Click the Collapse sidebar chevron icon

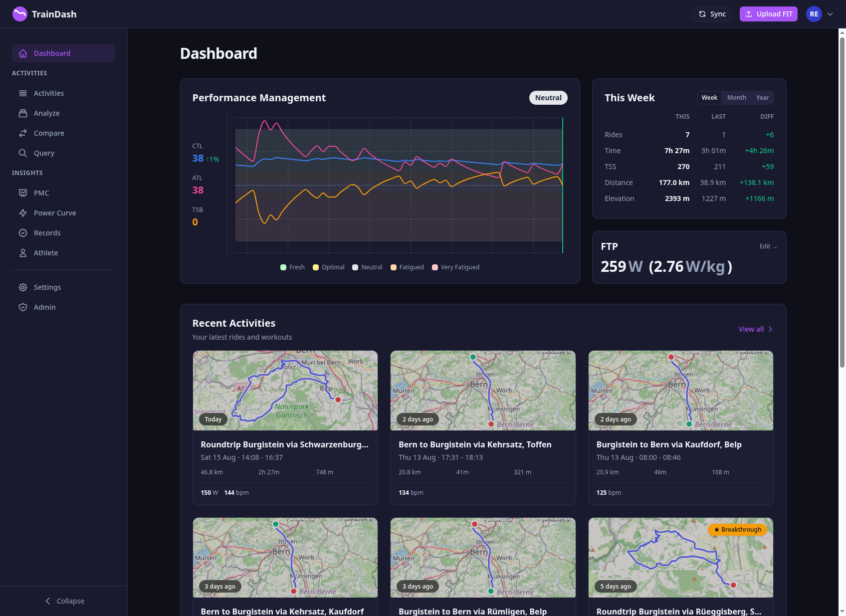[x=48, y=601]
